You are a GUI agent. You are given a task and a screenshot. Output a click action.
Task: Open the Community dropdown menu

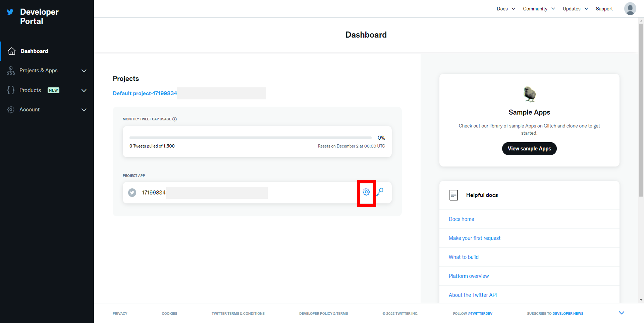pyautogui.click(x=539, y=9)
